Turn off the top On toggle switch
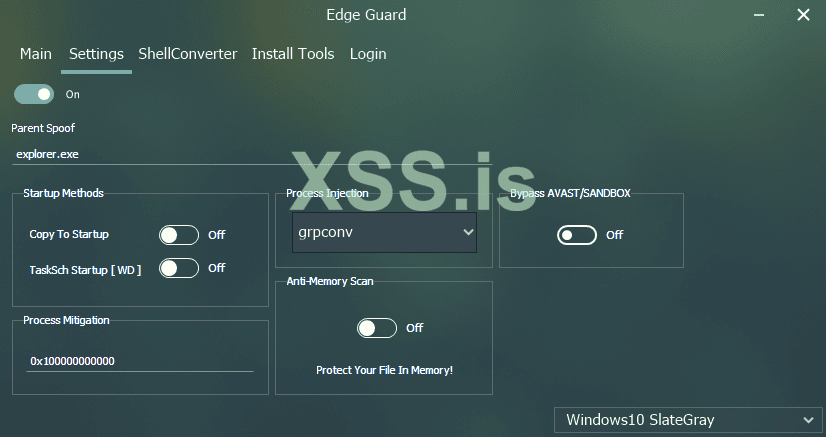Screen dimensions: 826x437 (x=34, y=94)
